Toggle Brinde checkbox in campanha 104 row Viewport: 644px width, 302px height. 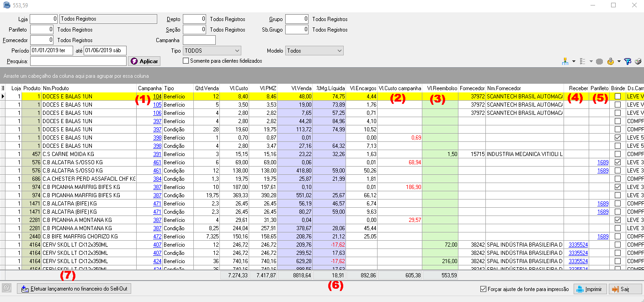(x=618, y=97)
